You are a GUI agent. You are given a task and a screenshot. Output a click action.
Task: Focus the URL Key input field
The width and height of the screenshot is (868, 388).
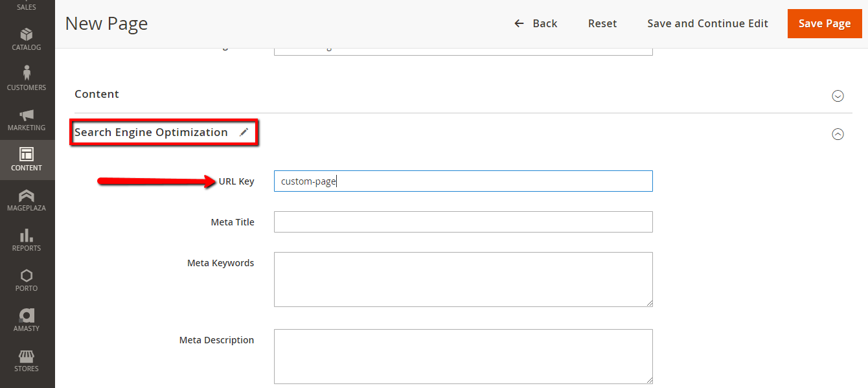(463, 181)
